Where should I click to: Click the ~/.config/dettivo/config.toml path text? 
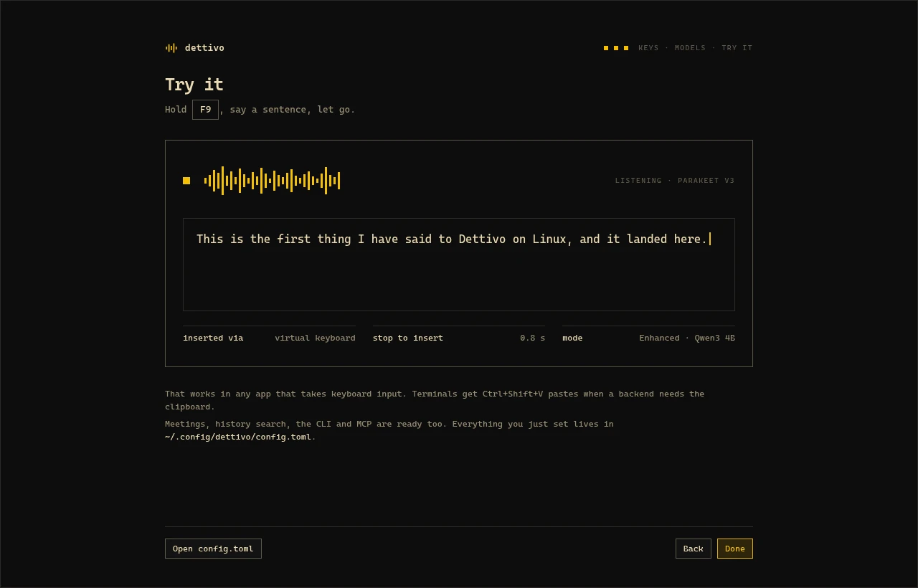tap(238, 437)
